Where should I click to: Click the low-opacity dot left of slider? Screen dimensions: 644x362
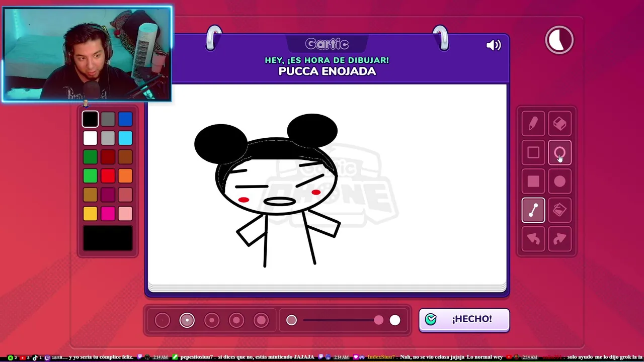point(291,320)
